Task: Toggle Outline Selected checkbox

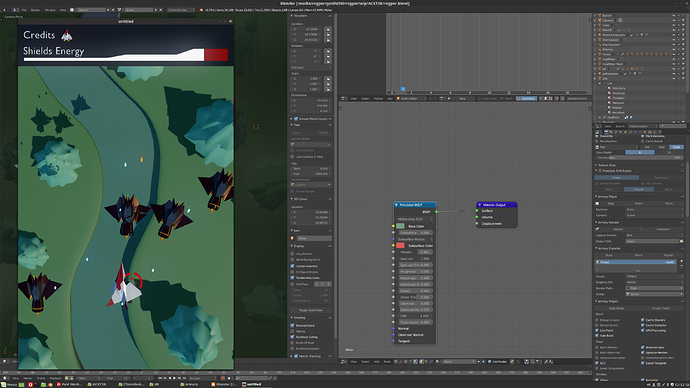Action: [293, 266]
